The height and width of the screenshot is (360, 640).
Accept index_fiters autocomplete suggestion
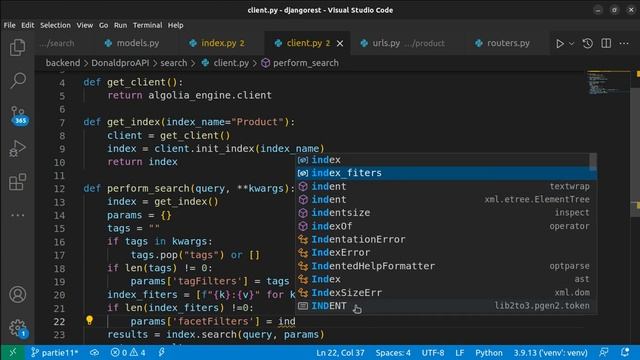[x=446, y=173]
